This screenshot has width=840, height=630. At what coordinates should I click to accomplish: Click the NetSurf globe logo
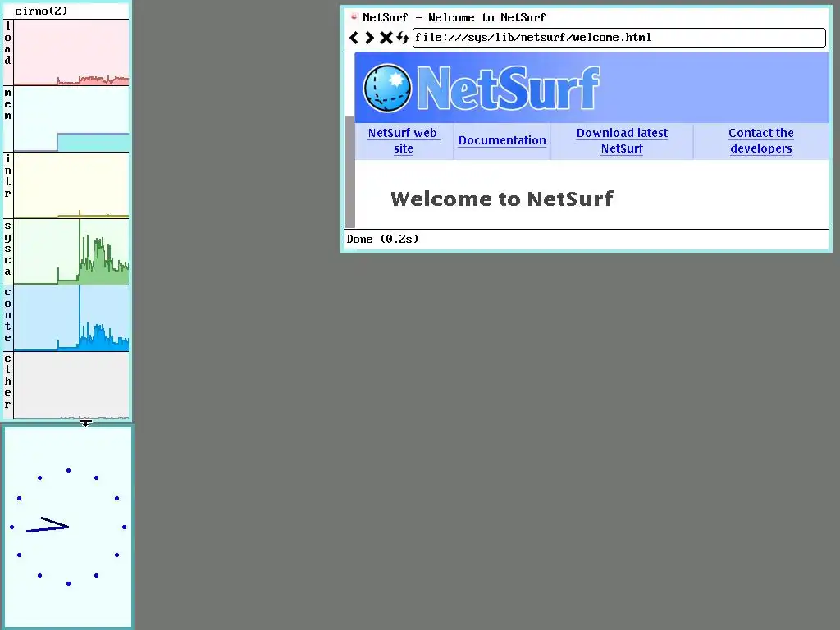(x=387, y=89)
